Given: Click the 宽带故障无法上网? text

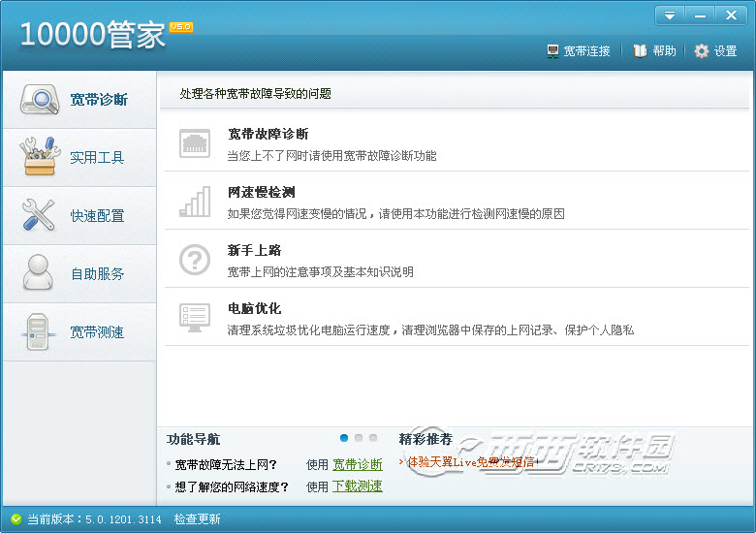Looking at the screenshot, I should coord(226,464).
